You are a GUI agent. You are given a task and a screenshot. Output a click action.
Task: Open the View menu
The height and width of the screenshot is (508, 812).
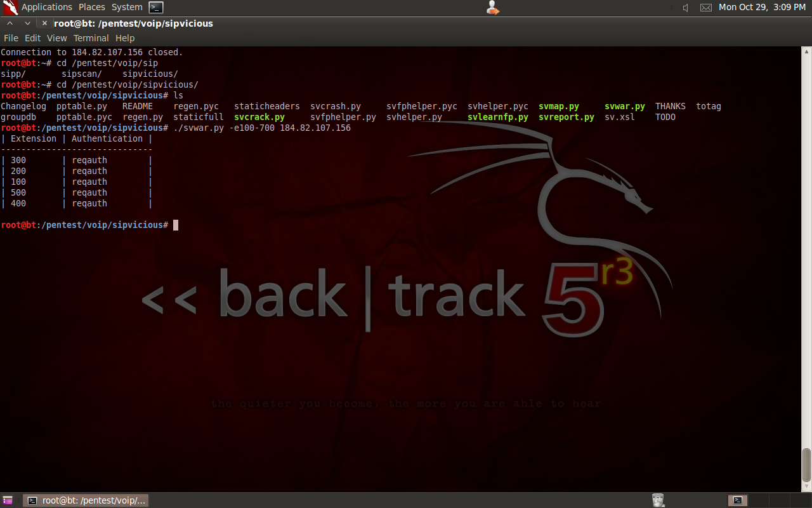point(56,38)
